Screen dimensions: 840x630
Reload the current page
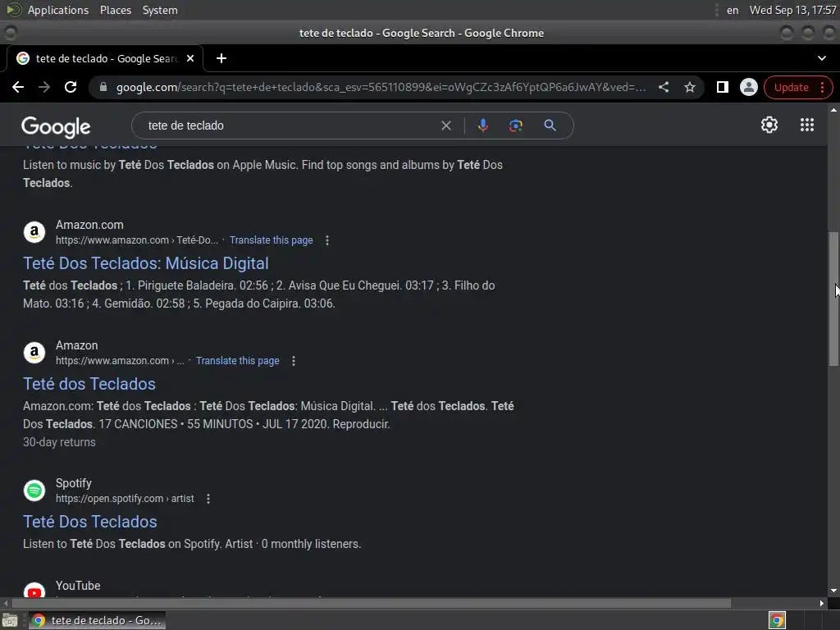[x=71, y=87]
